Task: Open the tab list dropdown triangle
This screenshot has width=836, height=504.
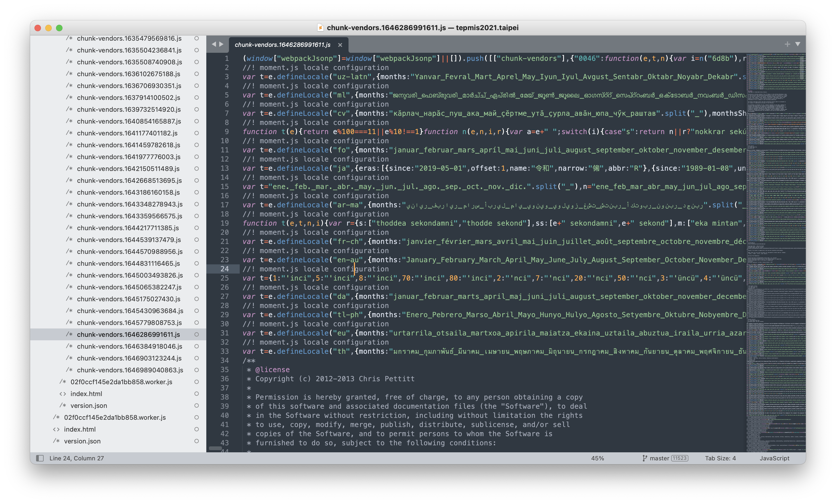Action: click(x=798, y=44)
